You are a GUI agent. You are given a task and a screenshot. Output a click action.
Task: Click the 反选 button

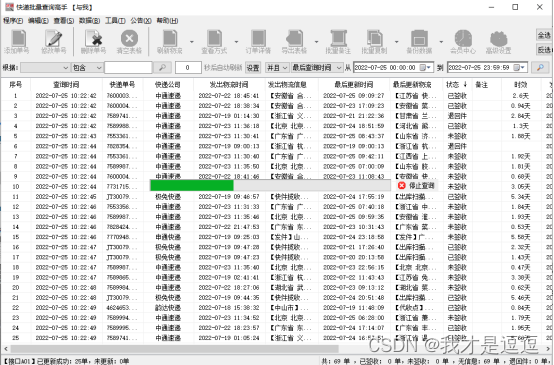(544, 50)
